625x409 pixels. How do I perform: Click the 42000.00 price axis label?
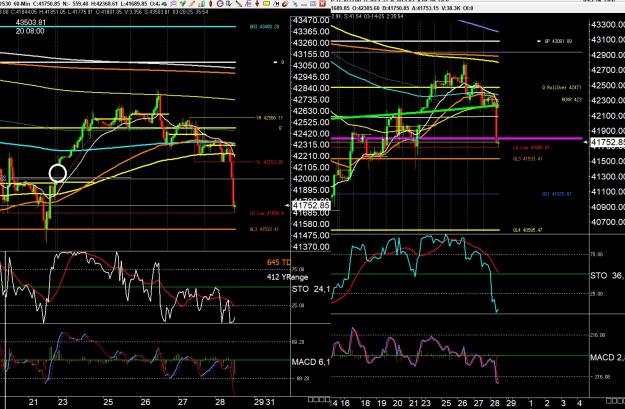311,179
